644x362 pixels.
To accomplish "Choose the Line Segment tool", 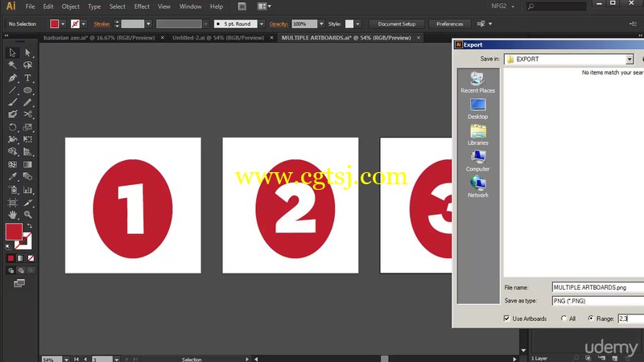I will click(x=12, y=90).
